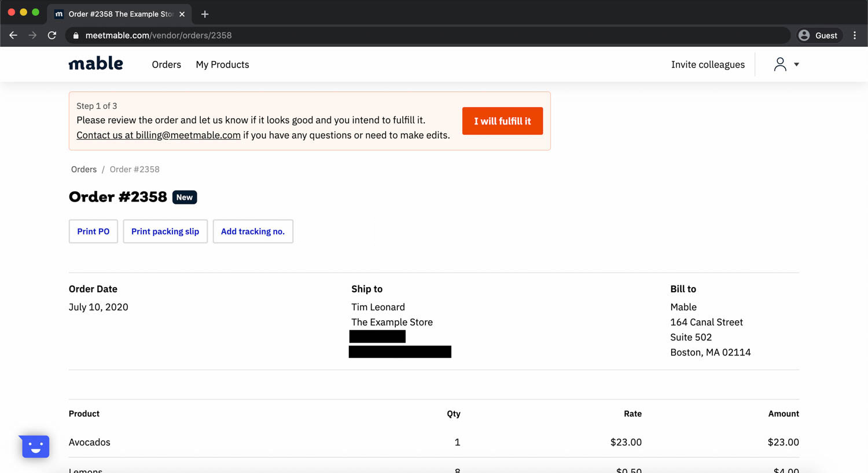Image resolution: width=868 pixels, height=473 pixels.
Task: Open a new browser tab
Action: click(205, 14)
